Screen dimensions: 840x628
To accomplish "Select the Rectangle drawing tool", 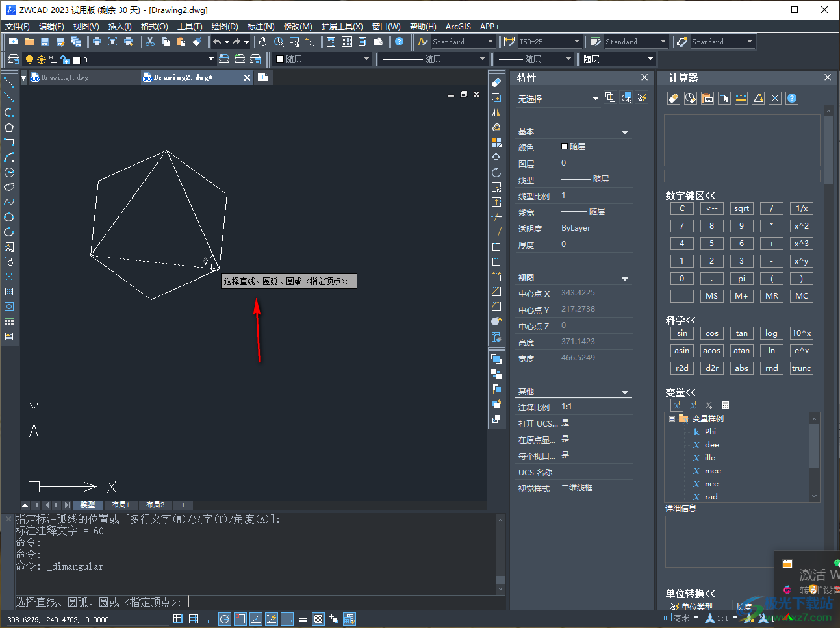I will (x=9, y=142).
